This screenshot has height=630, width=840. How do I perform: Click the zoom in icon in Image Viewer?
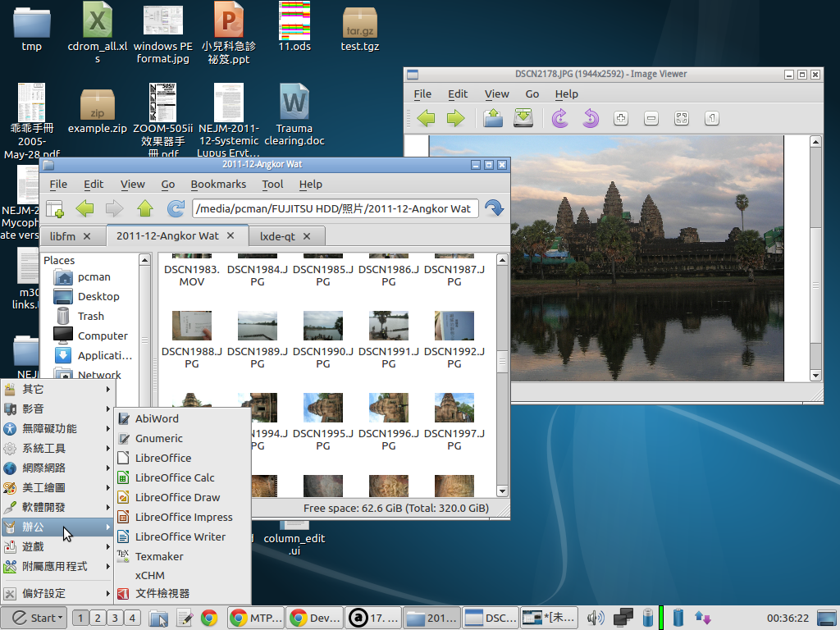(621, 119)
